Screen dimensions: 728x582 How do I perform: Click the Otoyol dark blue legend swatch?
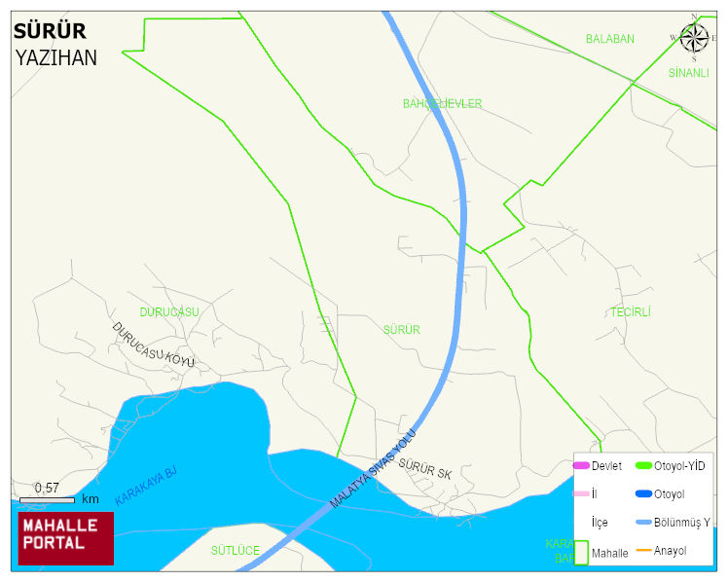pyautogui.click(x=643, y=493)
